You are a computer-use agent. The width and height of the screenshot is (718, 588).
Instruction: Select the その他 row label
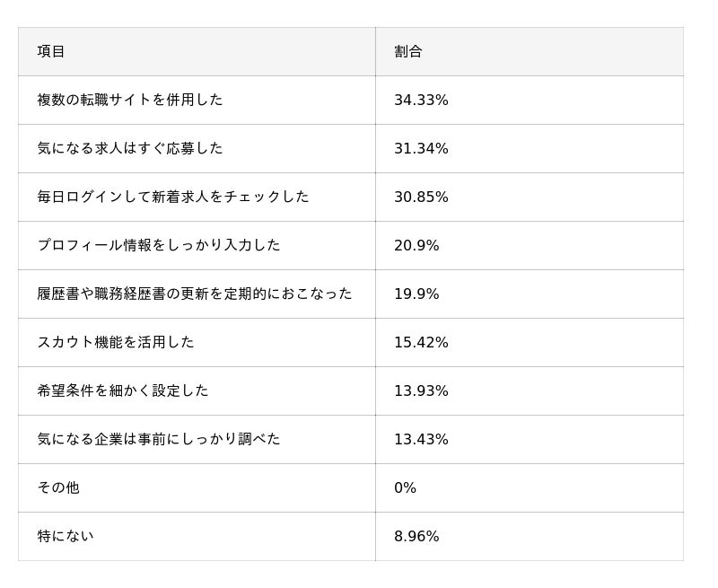[x=58, y=487]
